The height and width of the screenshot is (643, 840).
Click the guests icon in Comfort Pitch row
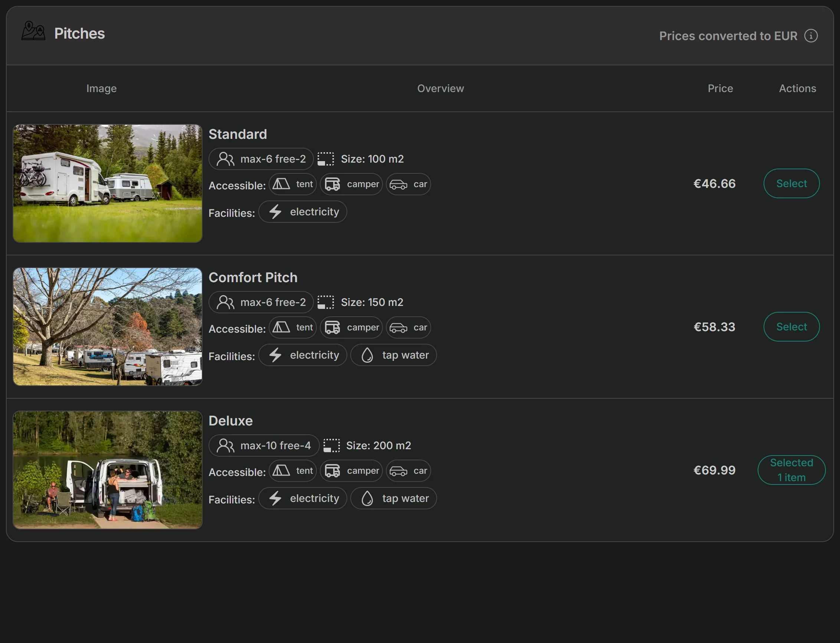[x=225, y=302]
